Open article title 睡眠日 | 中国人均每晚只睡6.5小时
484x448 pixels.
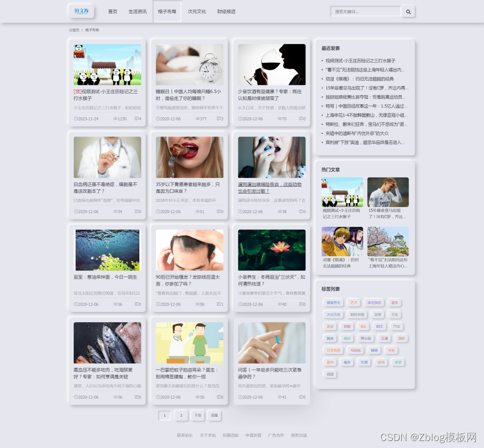[x=188, y=95]
